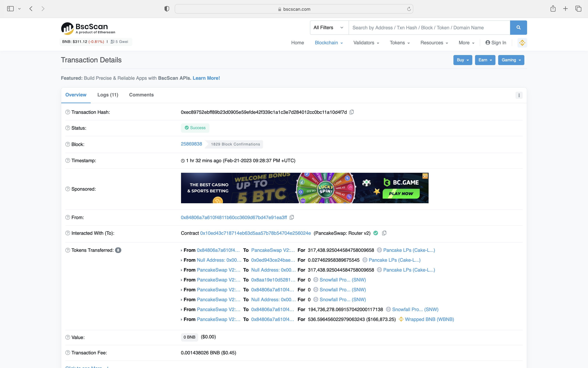Viewport: 588px width, 368px height.
Task: Open the Buy dropdown button
Action: point(463,60)
